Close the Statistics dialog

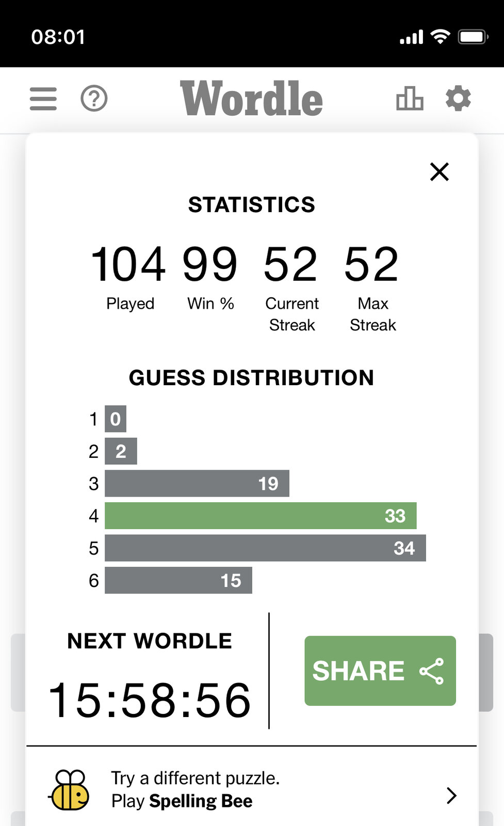440,172
